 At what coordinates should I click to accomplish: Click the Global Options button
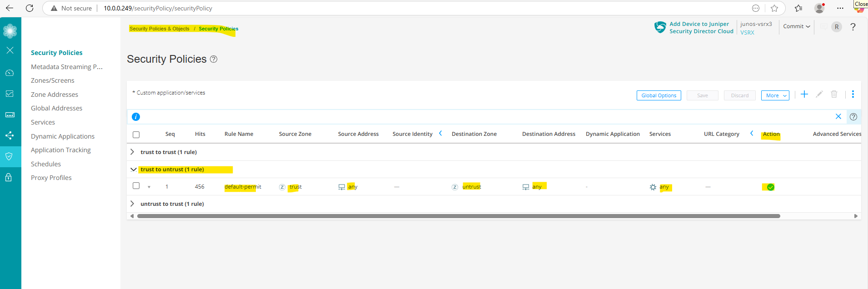[659, 95]
